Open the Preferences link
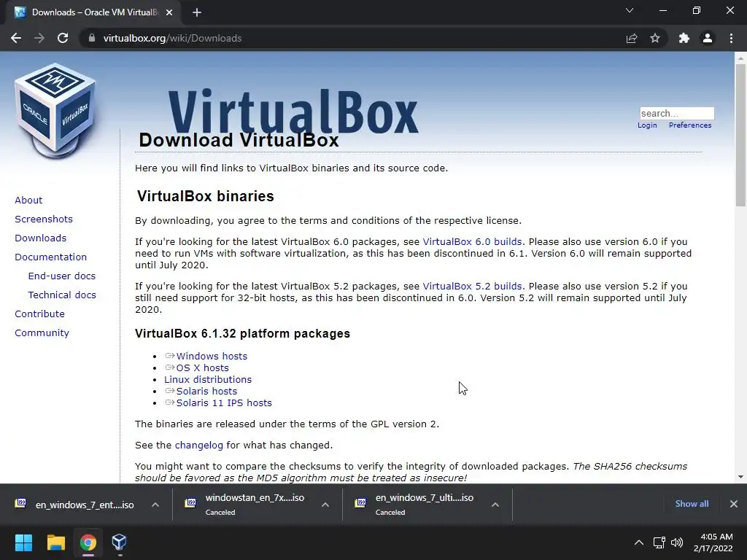Image resolution: width=747 pixels, height=560 pixels. (690, 125)
